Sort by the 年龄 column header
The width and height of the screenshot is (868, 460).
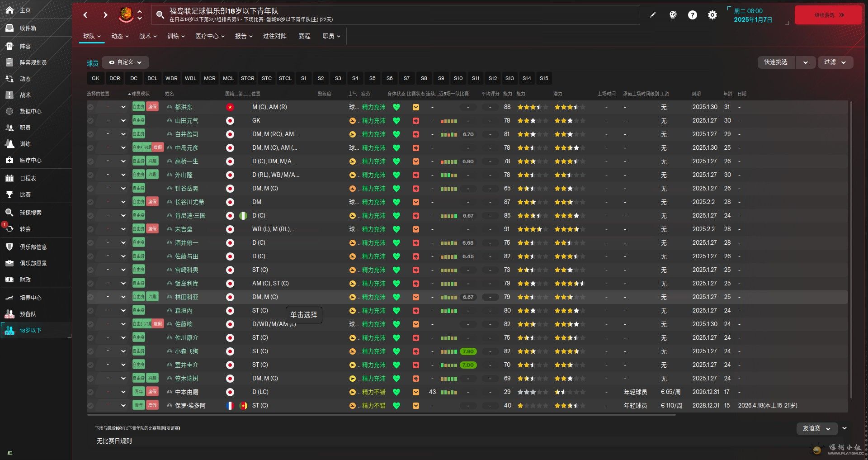[x=727, y=94]
